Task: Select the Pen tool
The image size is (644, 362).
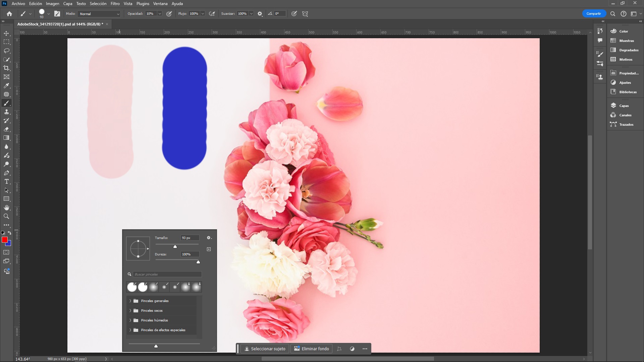Action: [6, 173]
